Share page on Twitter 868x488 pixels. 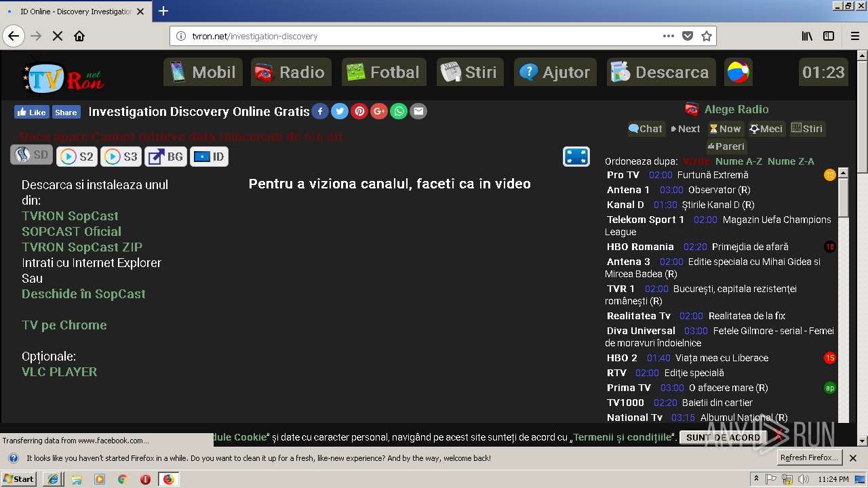pyautogui.click(x=340, y=111)
